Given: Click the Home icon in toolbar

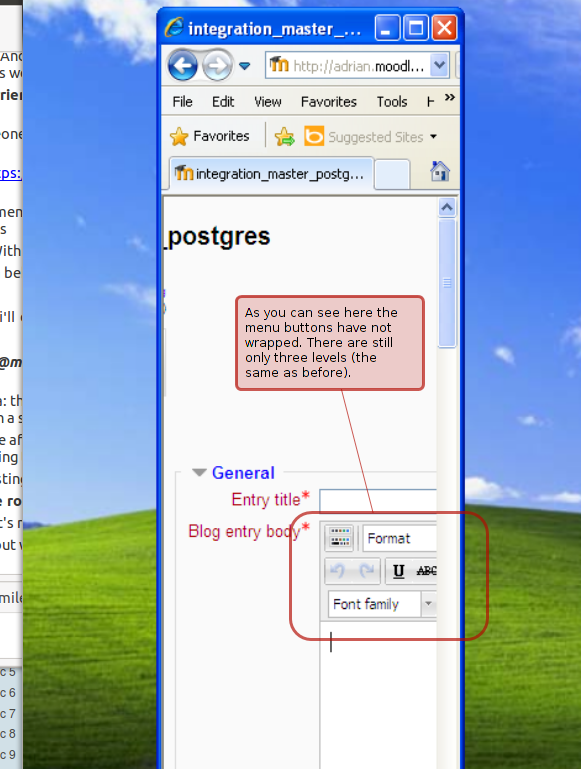Looking at the screenshot, I should (x=440, y=172).
